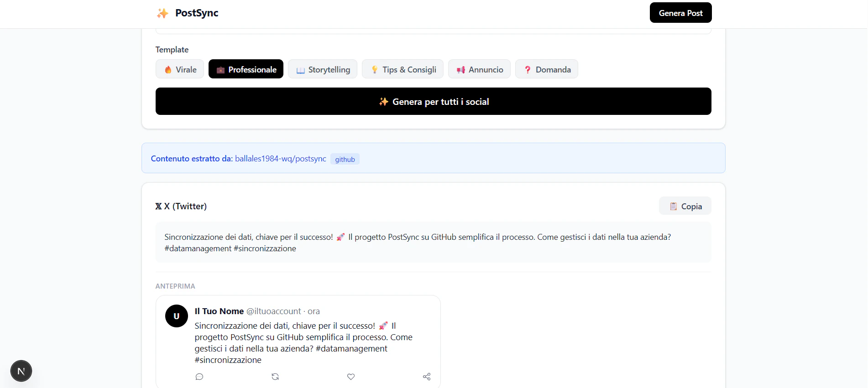Image resolution: width=868 pixels, height=388 pixels.
Task: Click Il Tuo Nome in preview
Action: (219, 311)
